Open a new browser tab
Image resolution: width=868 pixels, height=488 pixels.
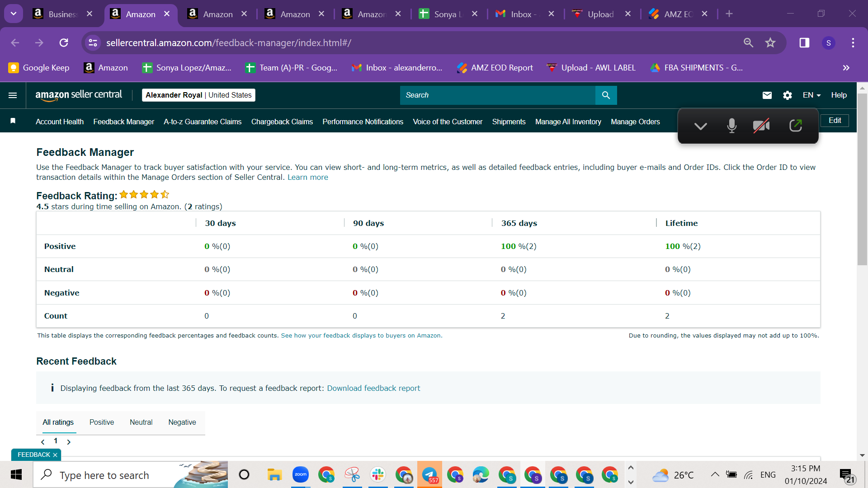click(729, 14)
